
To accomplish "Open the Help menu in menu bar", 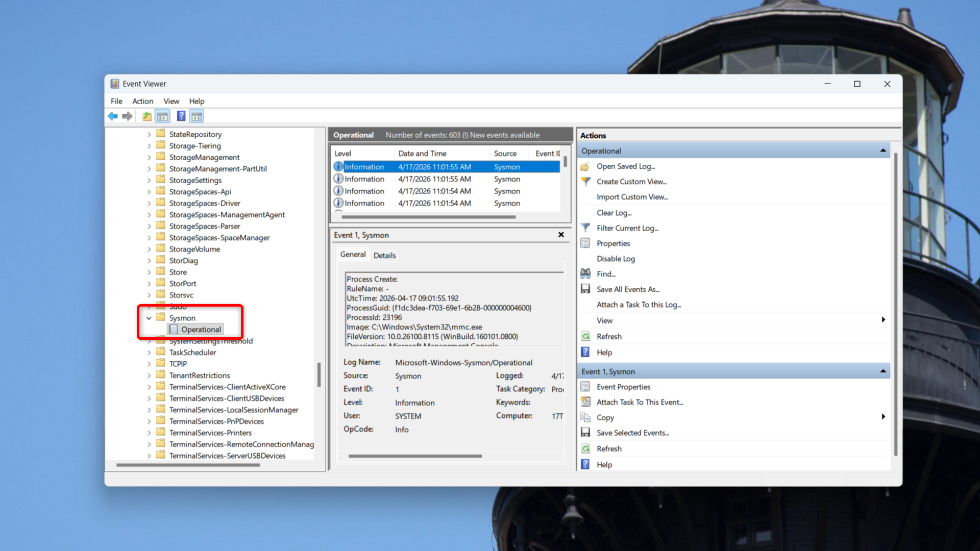I will click(197, 101).
